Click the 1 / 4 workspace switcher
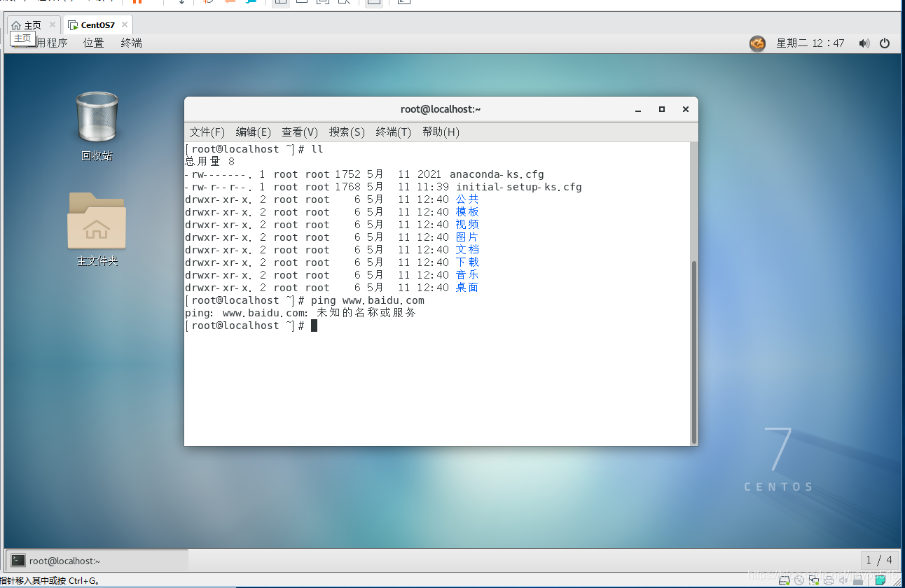This screenshot has width=905, height=588. coord(879,560)
